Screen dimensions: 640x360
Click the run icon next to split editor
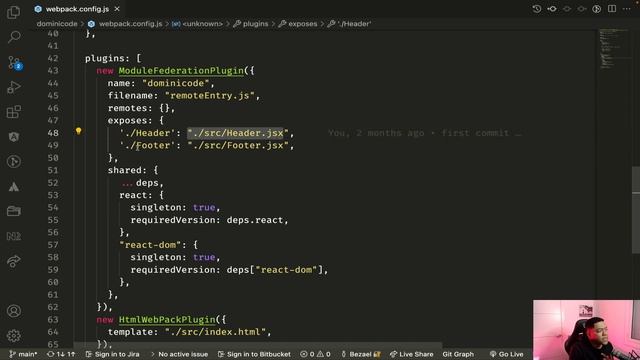[x=597, y=9]
